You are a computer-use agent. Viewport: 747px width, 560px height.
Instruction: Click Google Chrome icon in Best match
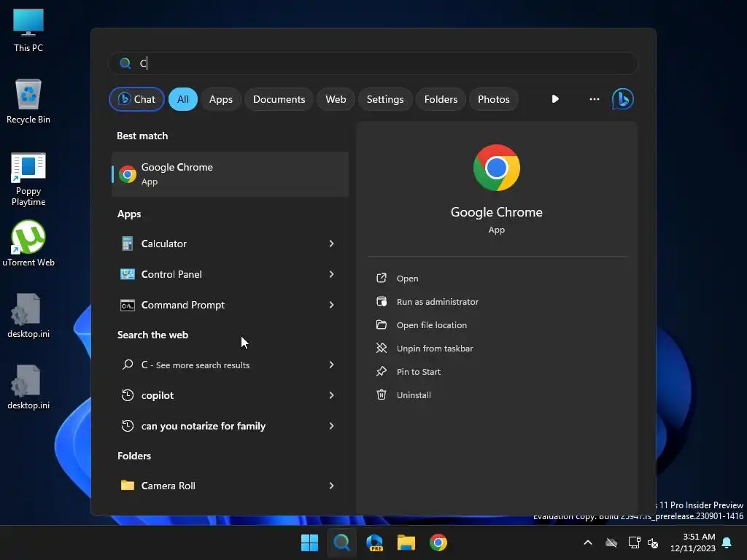click(x=127, y=174)
